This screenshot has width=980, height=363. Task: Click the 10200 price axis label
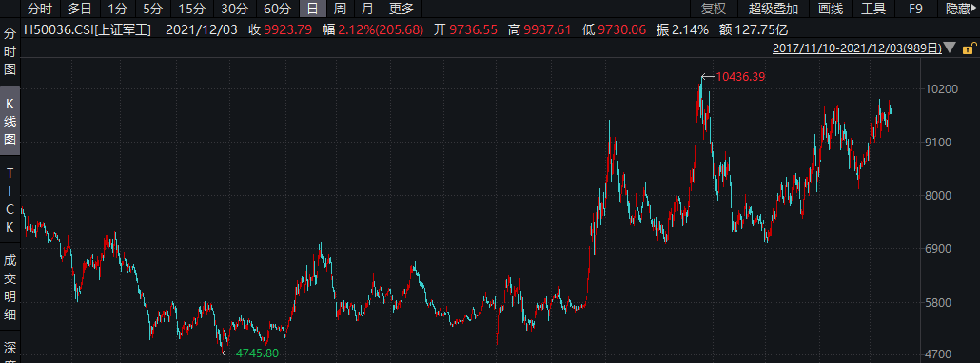point(941,89)
